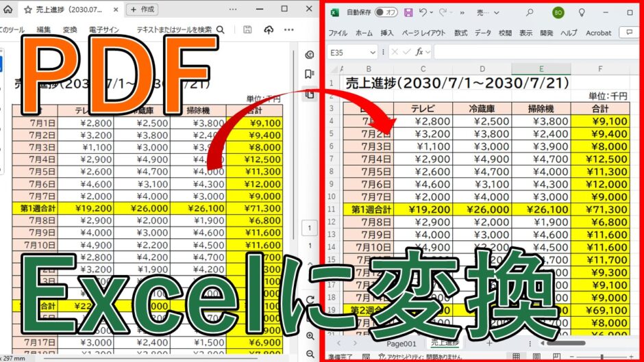Image resolution: width=644 pixels, height=362 pixels.
Task: Toggle the AutoSave switch
Action: click(x=386, y=12)
